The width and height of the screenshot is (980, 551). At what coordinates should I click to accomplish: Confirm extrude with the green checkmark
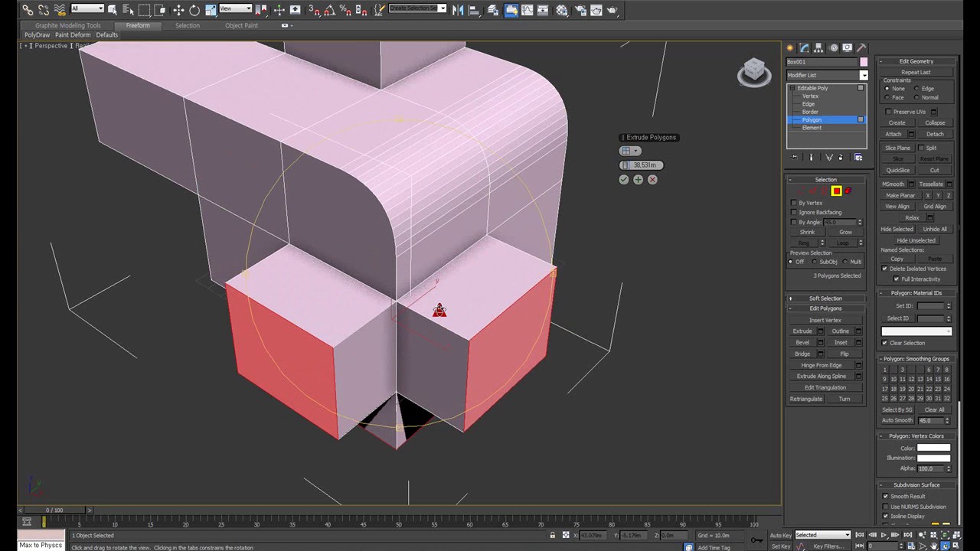(x=624, y=179)
